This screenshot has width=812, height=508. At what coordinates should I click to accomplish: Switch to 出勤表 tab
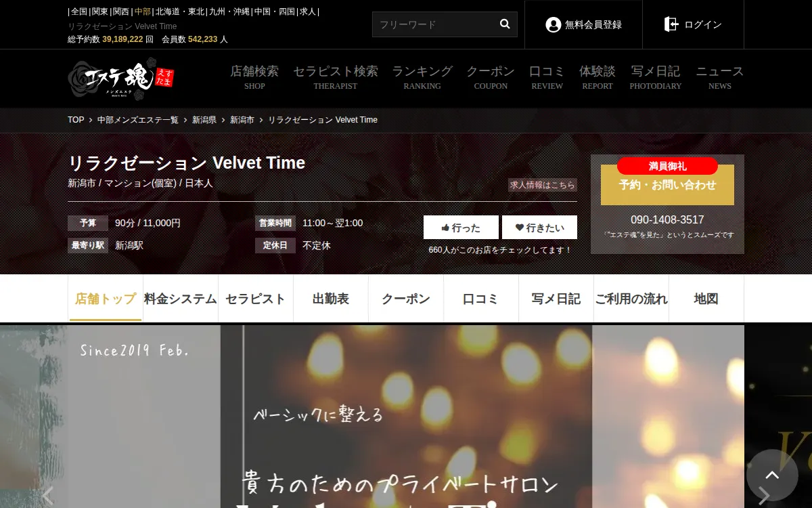click(x=331, y=299)
